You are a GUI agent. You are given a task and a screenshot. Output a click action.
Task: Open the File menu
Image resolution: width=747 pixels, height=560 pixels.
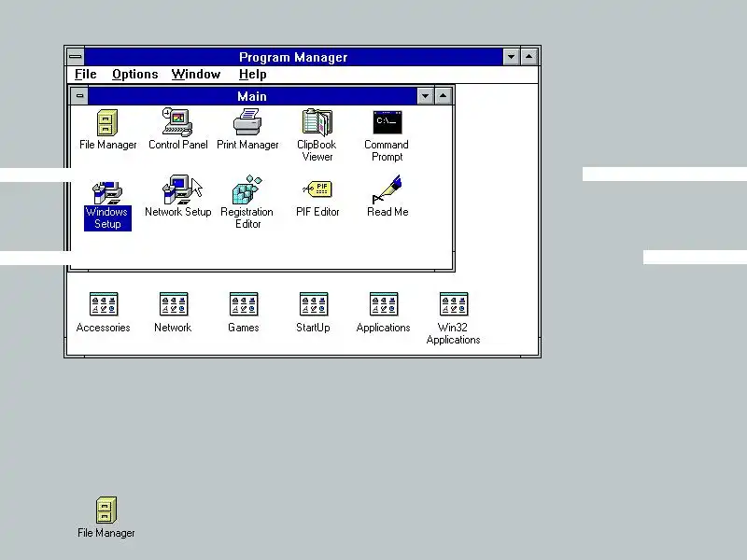click(86, 75)
